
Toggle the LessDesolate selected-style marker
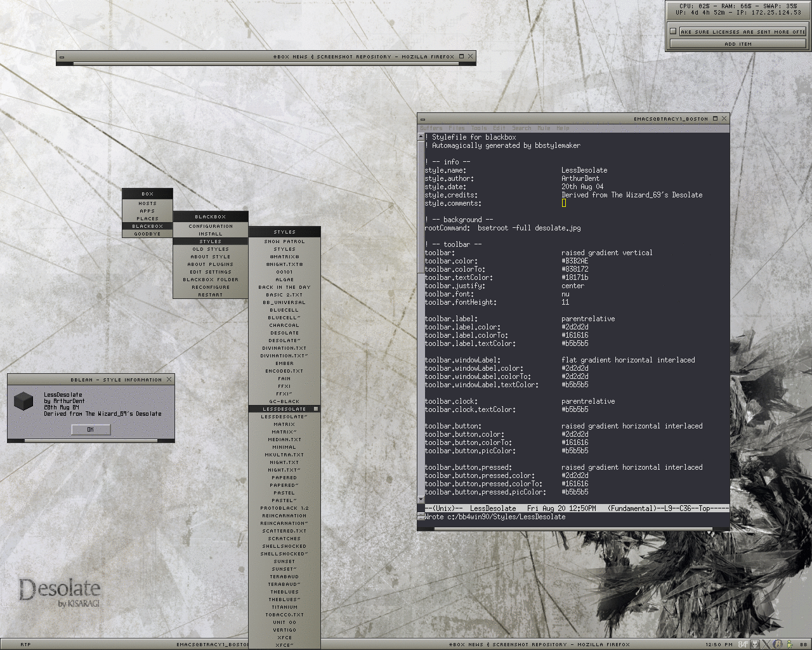tap(316, 409)
